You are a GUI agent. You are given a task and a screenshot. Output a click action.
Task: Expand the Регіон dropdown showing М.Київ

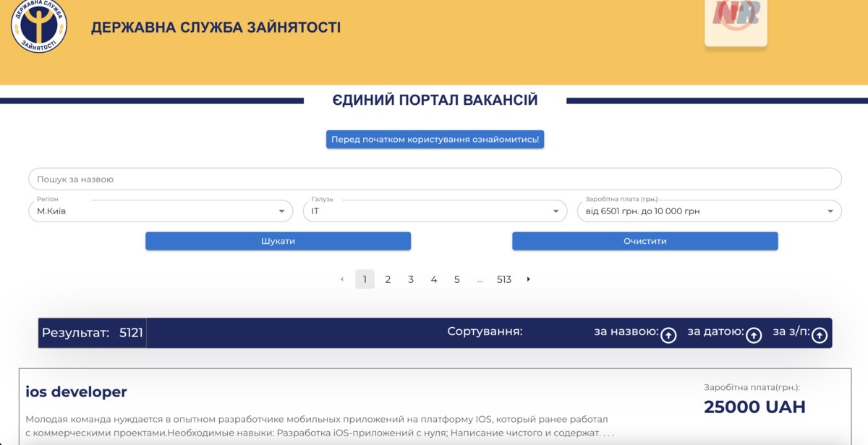coord(161,211)
